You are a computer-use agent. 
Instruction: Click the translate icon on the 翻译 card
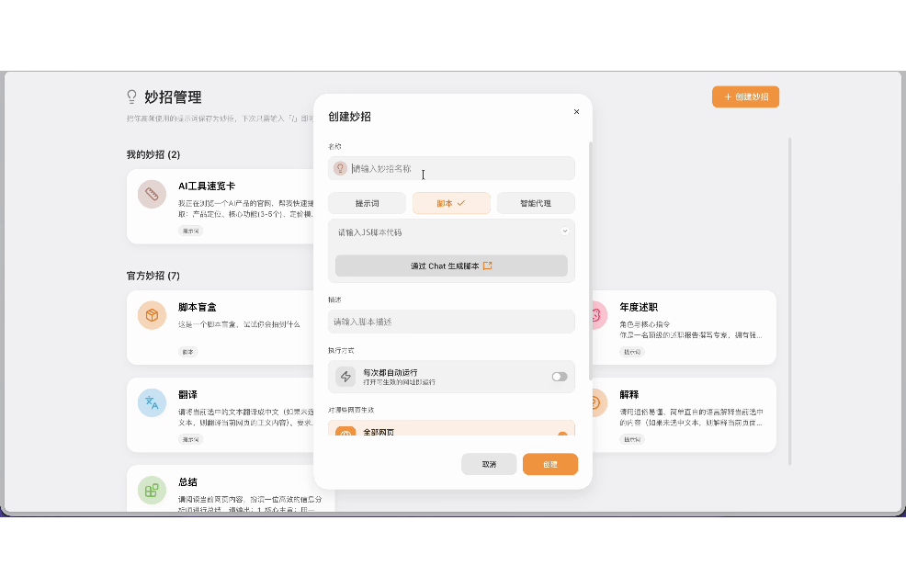click(152, 402)
